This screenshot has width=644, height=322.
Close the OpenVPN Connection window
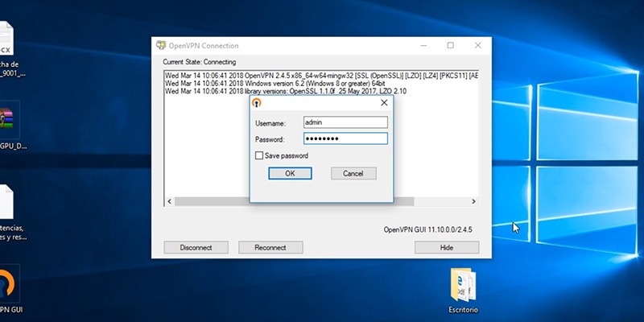tap(477, 46)
